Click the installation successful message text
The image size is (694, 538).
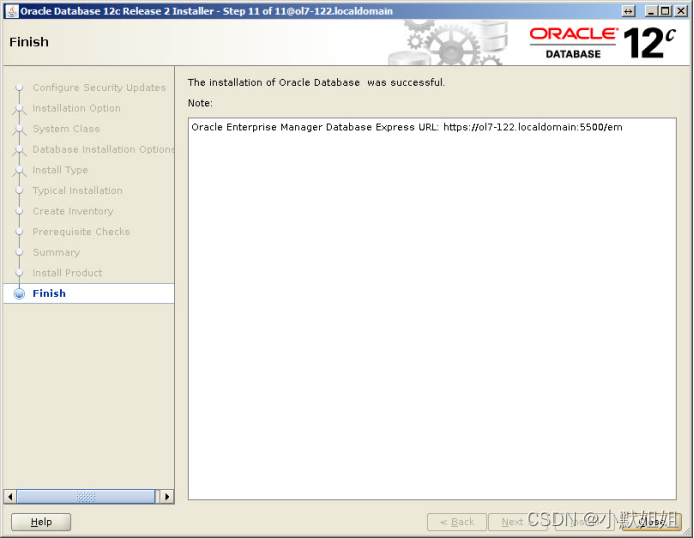coord(316,83)
